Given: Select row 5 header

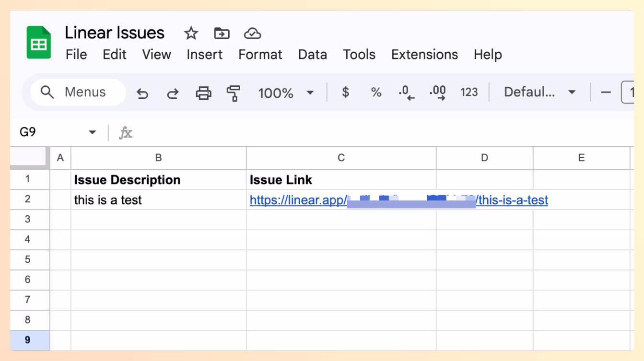Looking at the screenshot, I should point(30,260).
